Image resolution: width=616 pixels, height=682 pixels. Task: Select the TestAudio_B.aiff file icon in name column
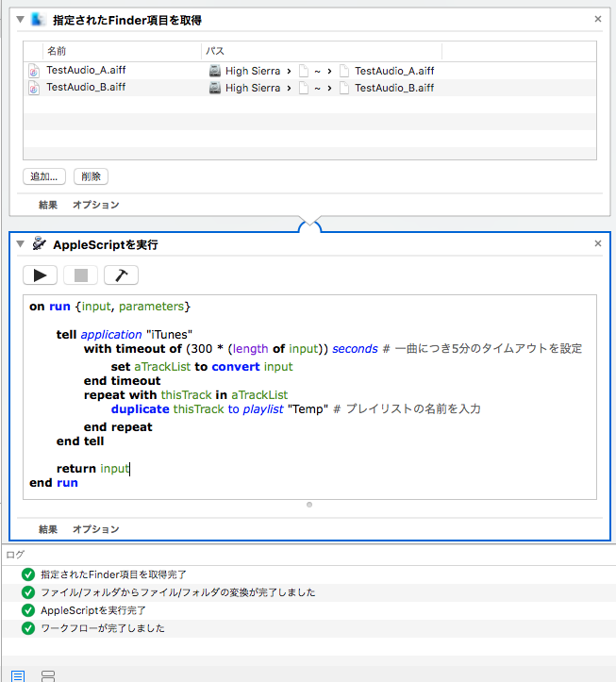click(34, 88)
